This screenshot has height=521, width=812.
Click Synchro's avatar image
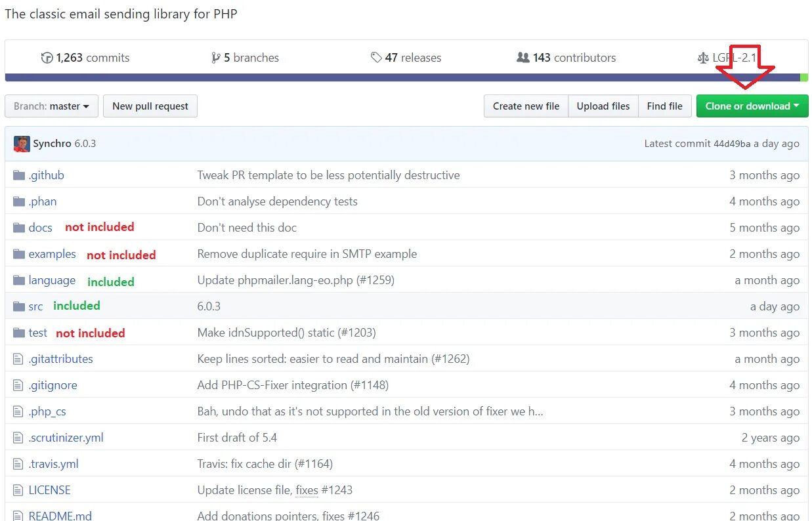[22, 144]
